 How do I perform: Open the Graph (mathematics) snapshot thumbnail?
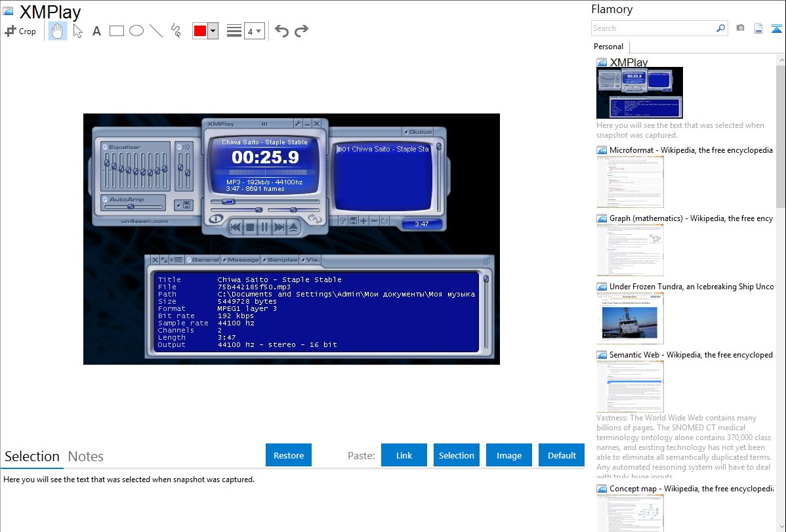point(630,250)
